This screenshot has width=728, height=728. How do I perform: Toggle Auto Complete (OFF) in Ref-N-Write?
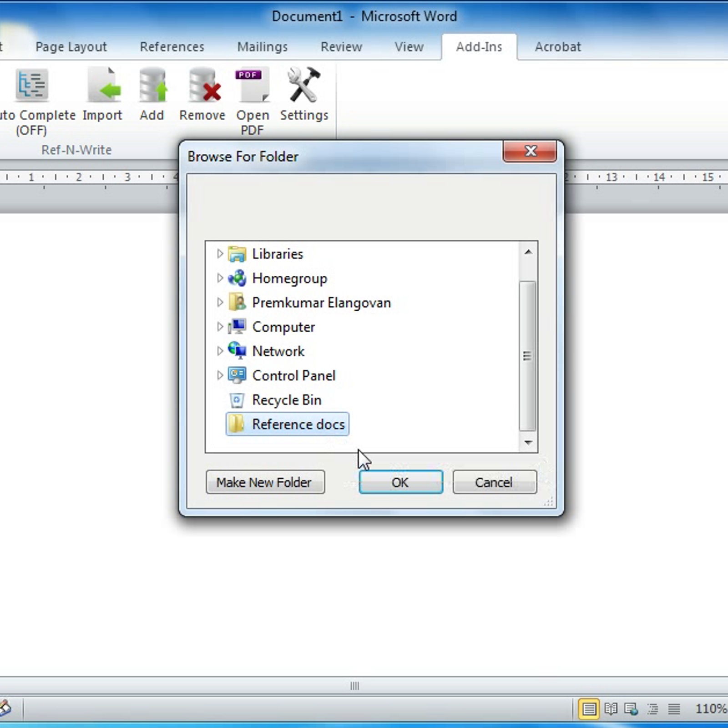click(x=32, y=102)
